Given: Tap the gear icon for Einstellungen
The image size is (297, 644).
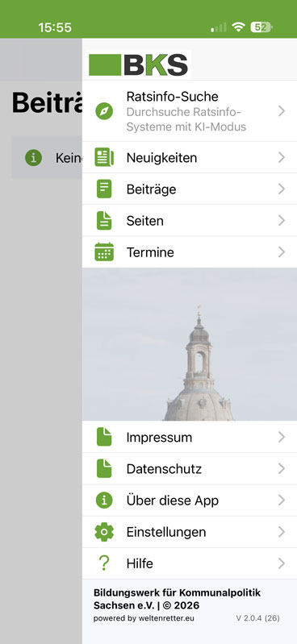Looking at the screenshot, I should point(104,532).
